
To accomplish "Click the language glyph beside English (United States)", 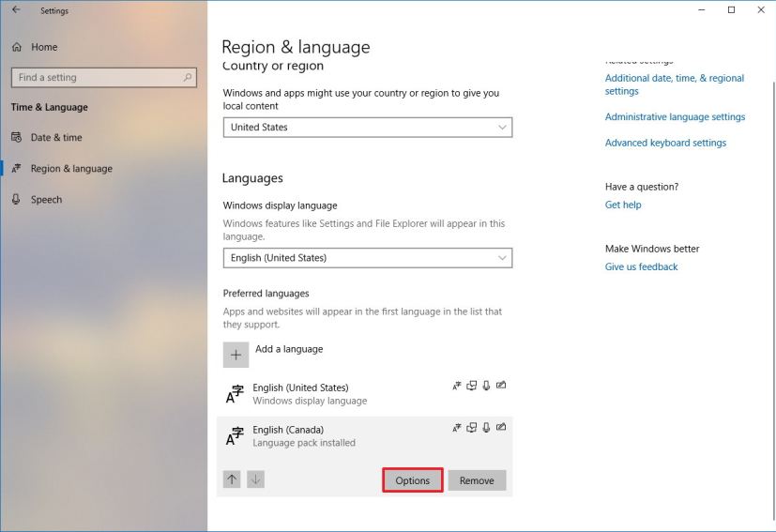I will pos(235,394).
